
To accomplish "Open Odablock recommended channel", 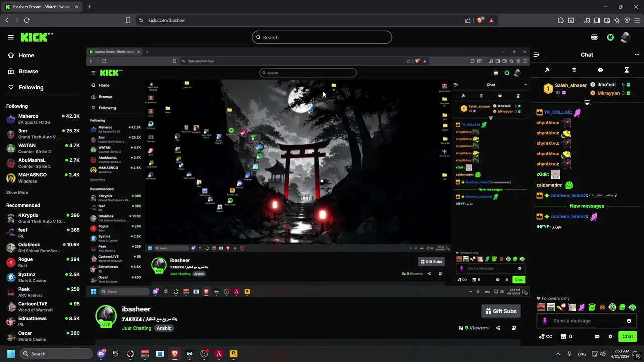I will tap(43, 247).
